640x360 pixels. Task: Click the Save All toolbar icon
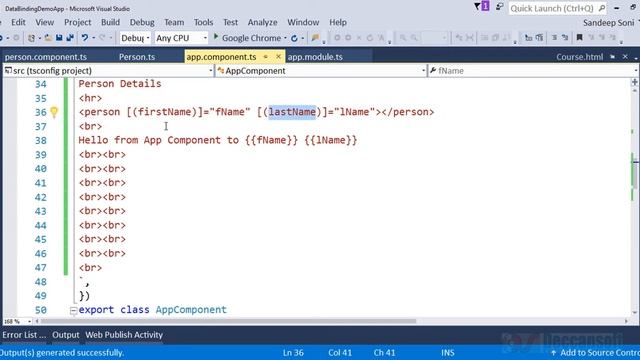coord(70,38)
